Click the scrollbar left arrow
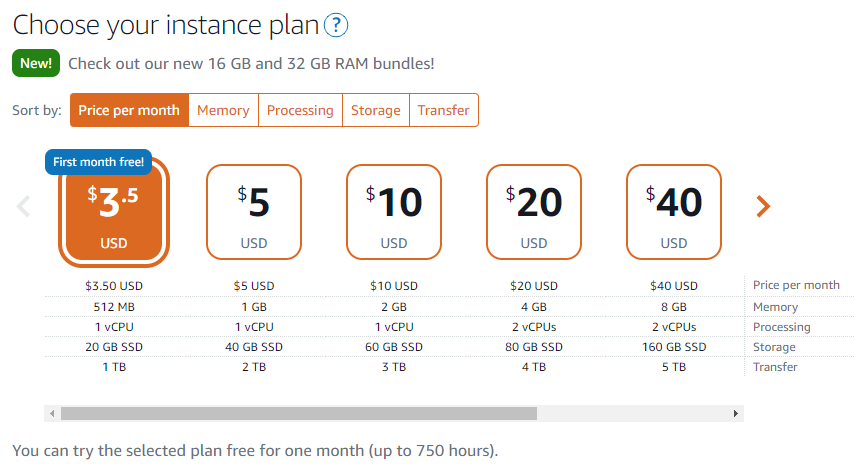The width and height of the screenshot is (855, 472). pyautogui.click(x=52, y=413)
